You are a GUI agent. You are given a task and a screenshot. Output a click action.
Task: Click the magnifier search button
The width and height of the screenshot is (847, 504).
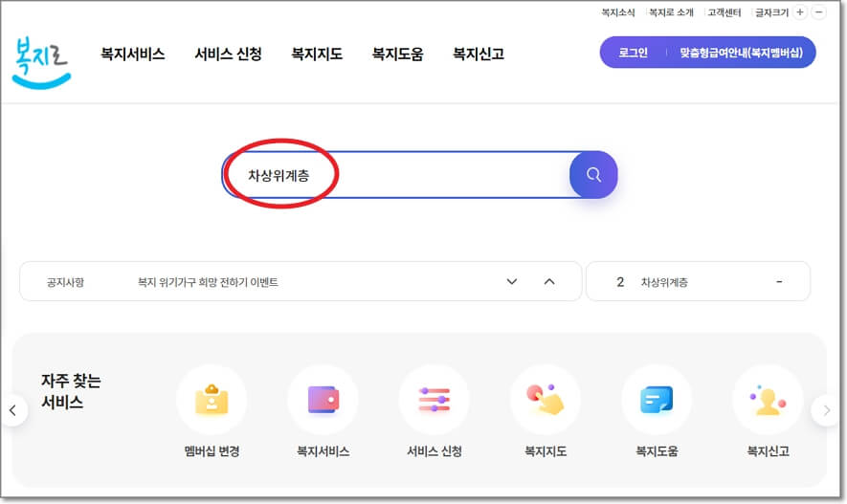[593, 175]
